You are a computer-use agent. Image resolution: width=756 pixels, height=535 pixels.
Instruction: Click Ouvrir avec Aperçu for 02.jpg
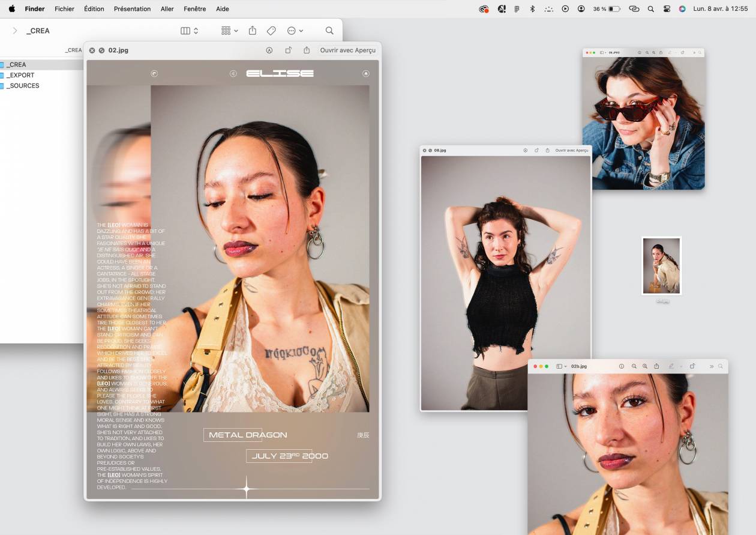[x=347, y=50]
